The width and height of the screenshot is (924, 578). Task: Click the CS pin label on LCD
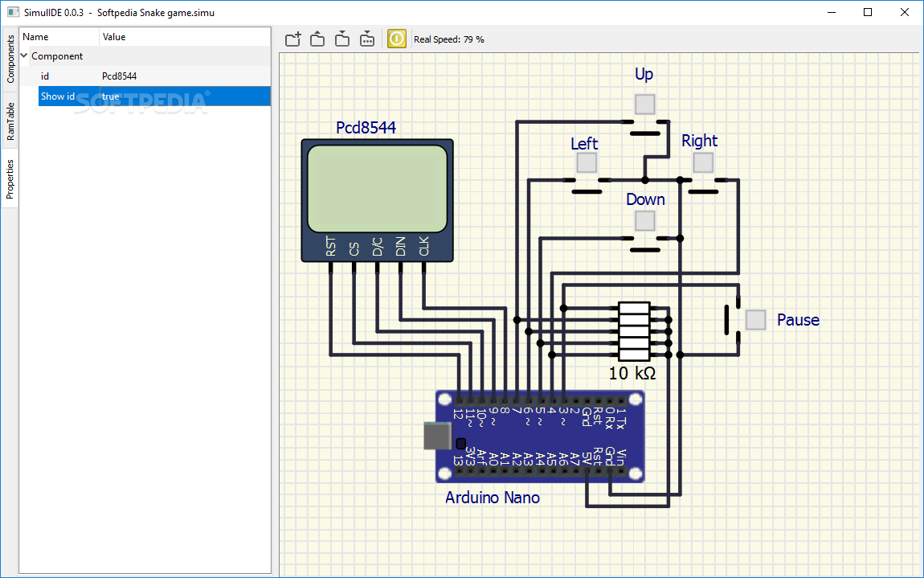(x=354, y=249)
